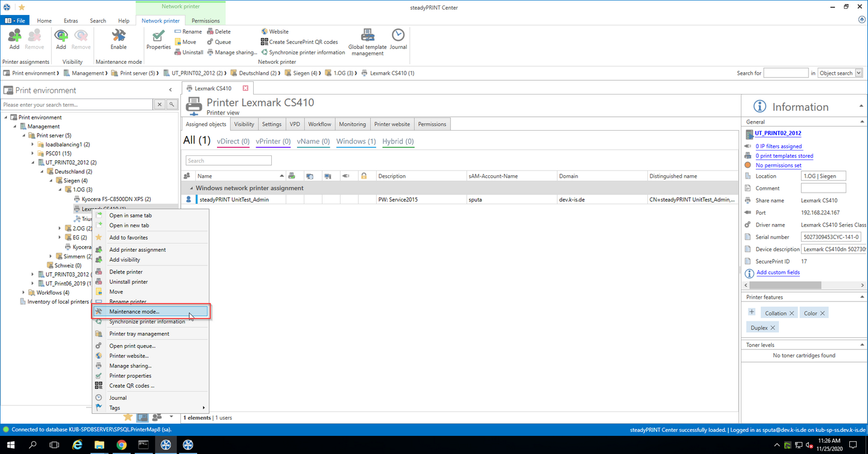The height and width of the screenshot is (454, 868).
Task: Choose Delete printer in context menu
Action: pos(151,272)
